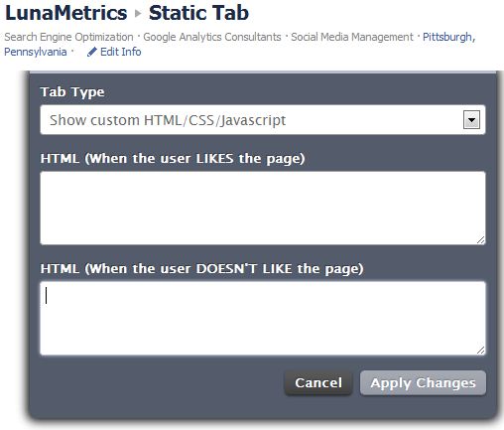Click the HTML when user DOESN'T LIKE label
The width and height of the screenshot is (504, 430).
tap(201, 269)
